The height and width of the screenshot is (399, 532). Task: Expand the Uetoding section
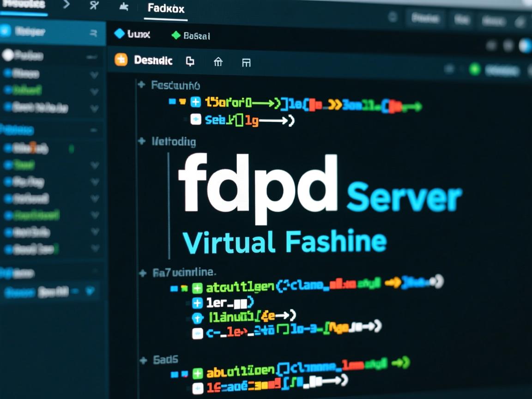[x=142, y=141]
